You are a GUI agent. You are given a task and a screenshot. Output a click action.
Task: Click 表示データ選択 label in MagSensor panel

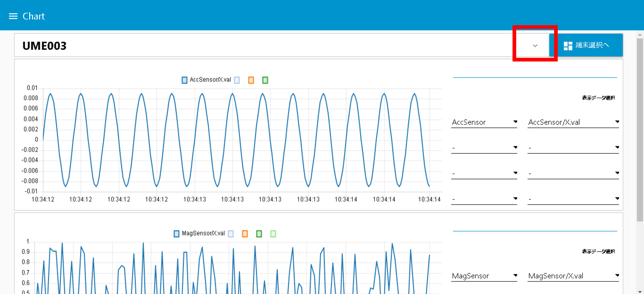598,251
